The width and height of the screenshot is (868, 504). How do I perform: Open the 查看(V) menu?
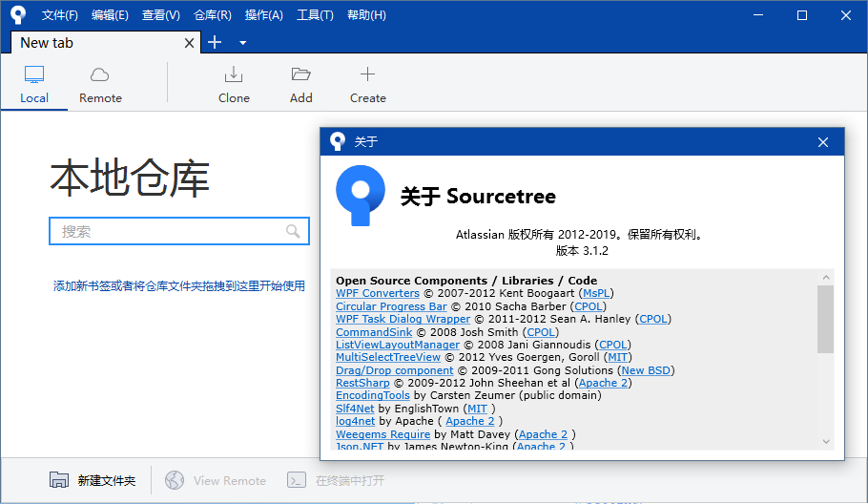tap(160, 15)
